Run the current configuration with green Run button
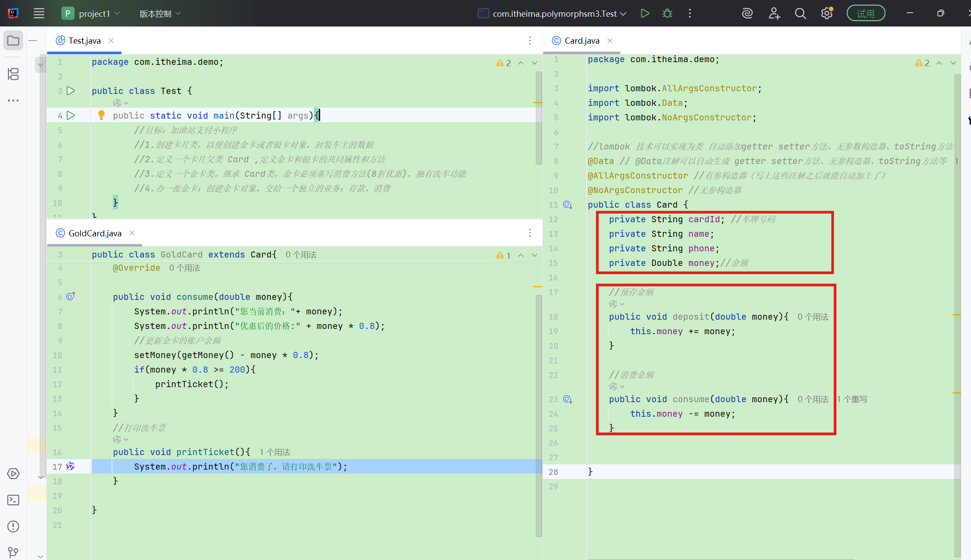Viewport: 971px width, 560px height. [645, 13]
